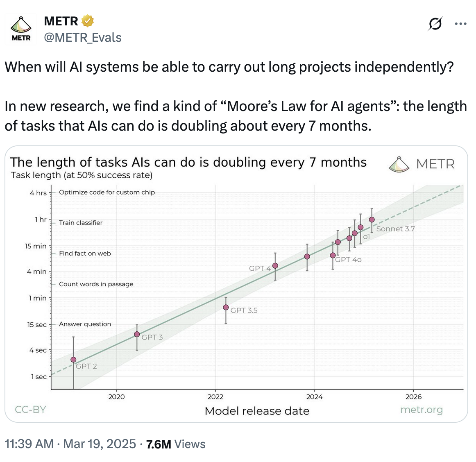Open the Grok slashed-circle icon
The image size is (476, 462).
[x=435, y=24]
